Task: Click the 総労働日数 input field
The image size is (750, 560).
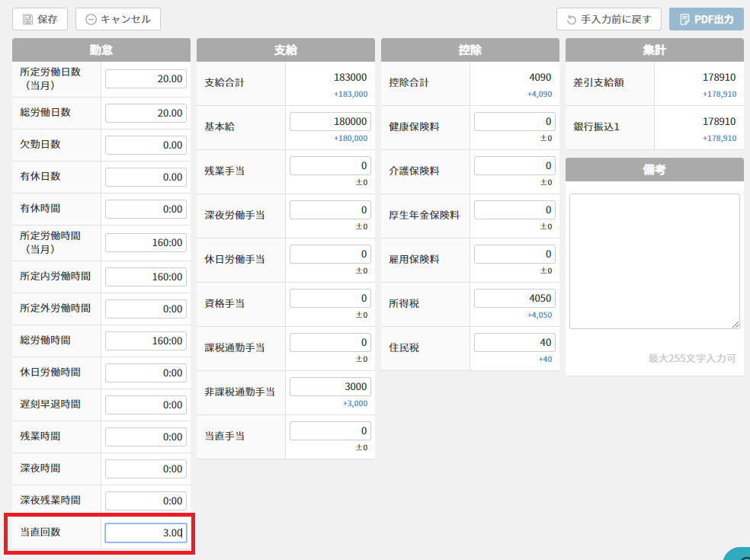Action: point(146,113)
